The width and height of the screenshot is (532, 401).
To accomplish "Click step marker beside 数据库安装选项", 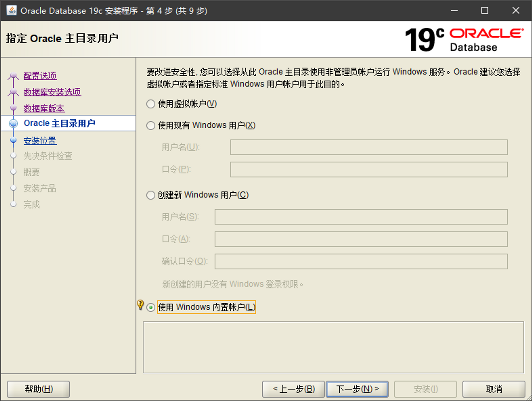I will pyautogui.click(x=14, y=92).
